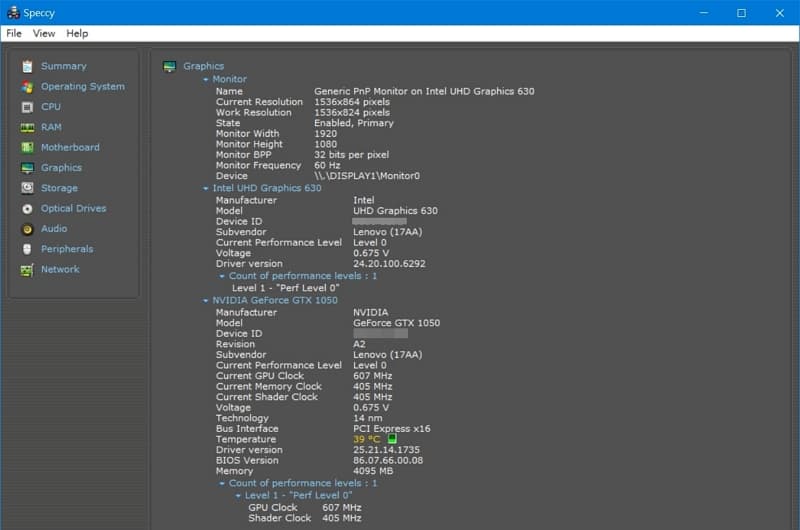Select the Monitor Width 1920 value

click(x=326, y=134)
